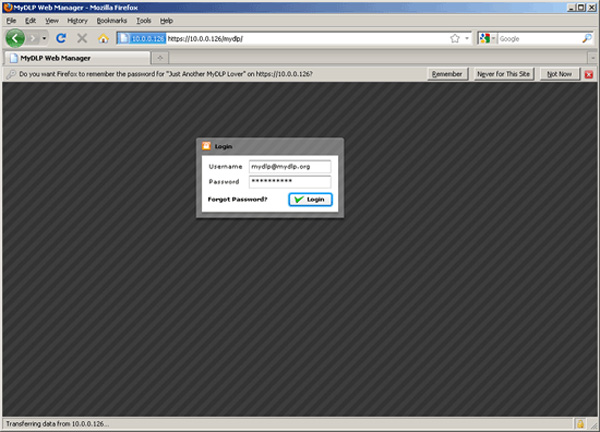Click the Password input field
Image resolution: width=600 pixels, height=432 pixels.
point(290,182)
